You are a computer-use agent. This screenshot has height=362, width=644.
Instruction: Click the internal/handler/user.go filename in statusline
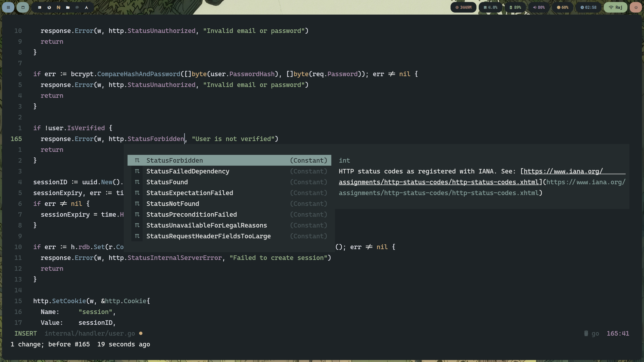90,333
